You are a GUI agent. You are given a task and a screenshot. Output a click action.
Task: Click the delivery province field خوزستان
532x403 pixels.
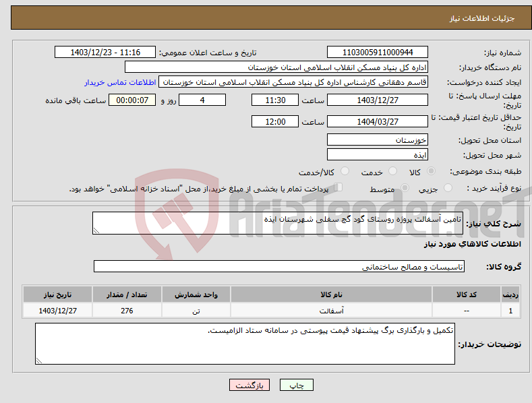[378, 139]
